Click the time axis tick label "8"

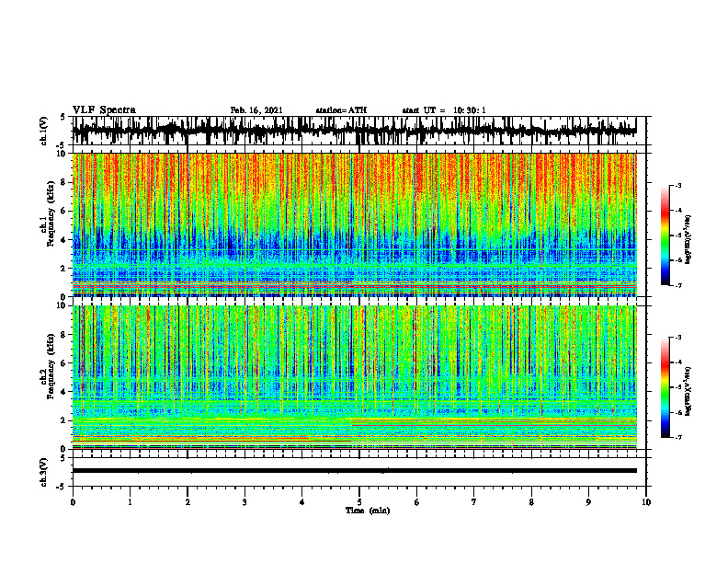pyautogui.click(x=531, y=502)
